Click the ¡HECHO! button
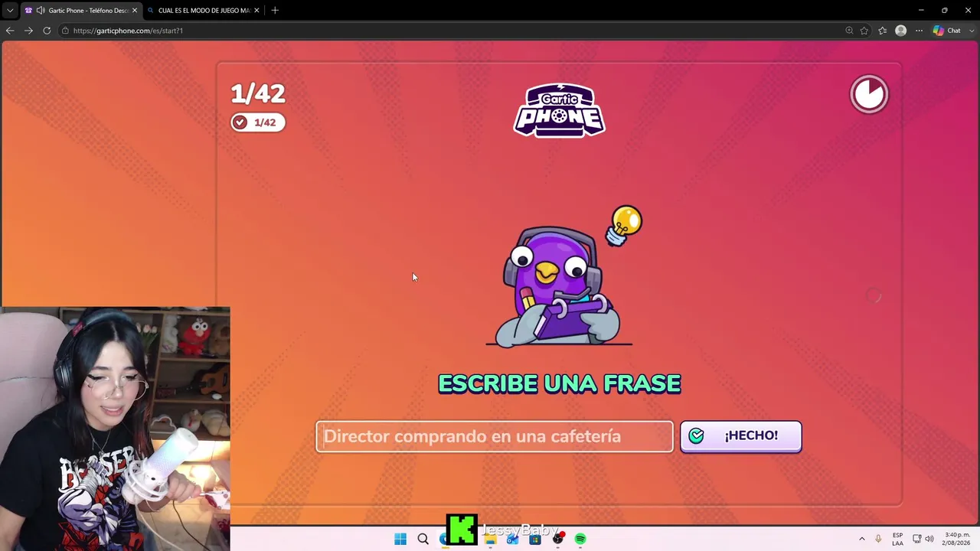 tap(740, 436)
